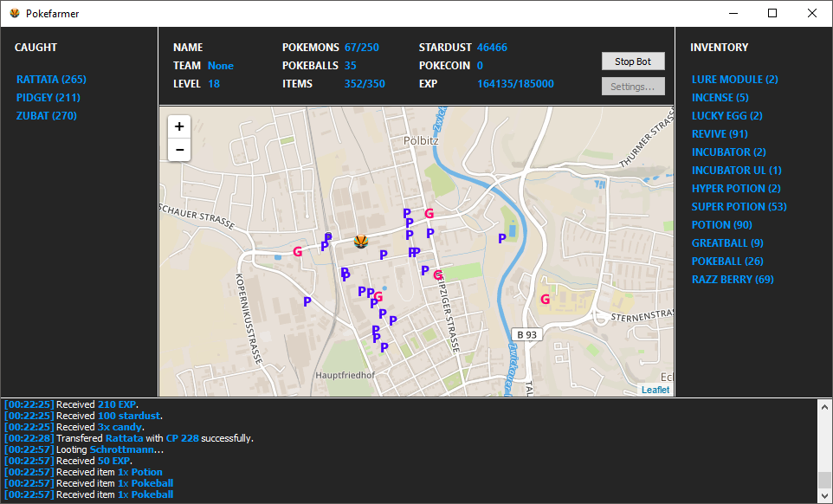Click the log panel scrollbar thumb

pos(824,480)
